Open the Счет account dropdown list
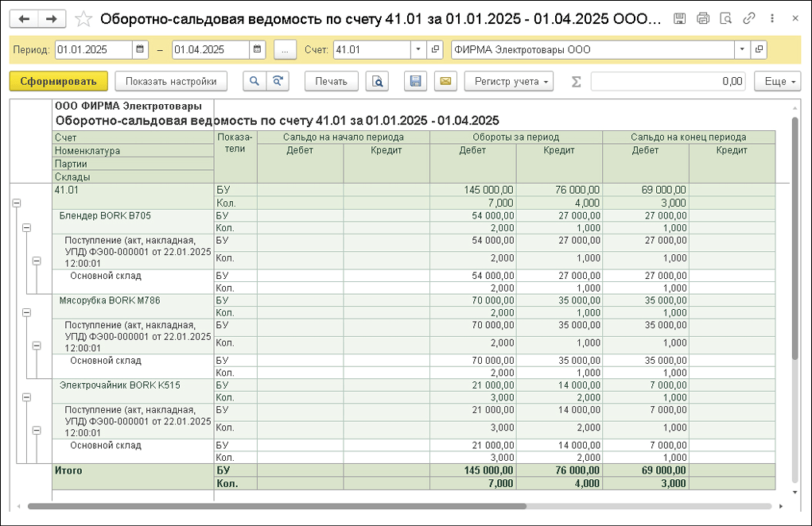The width and height of the screenshot is (812, 526). (419, 50)
